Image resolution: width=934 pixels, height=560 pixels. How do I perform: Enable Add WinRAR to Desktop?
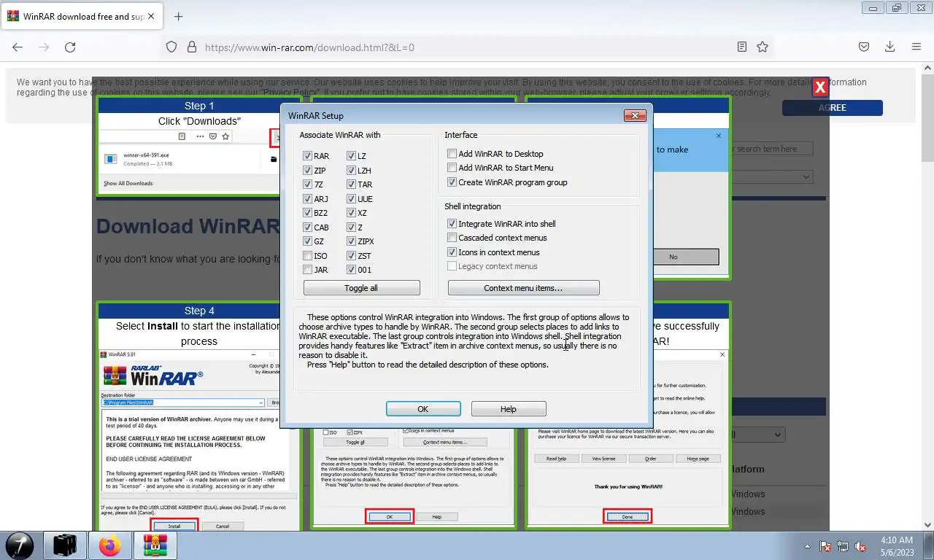click(x=452, y=154)
